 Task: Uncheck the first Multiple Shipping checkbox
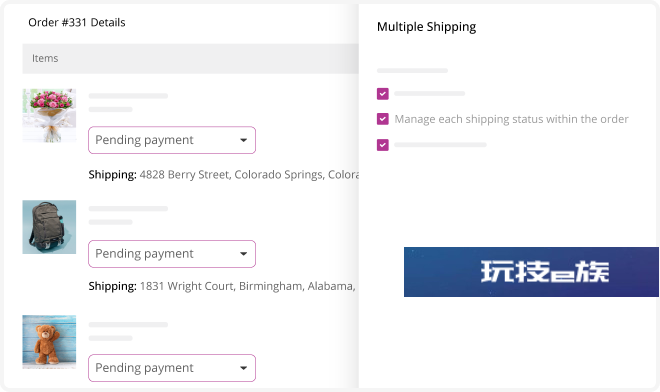click(x=383, y=94)
